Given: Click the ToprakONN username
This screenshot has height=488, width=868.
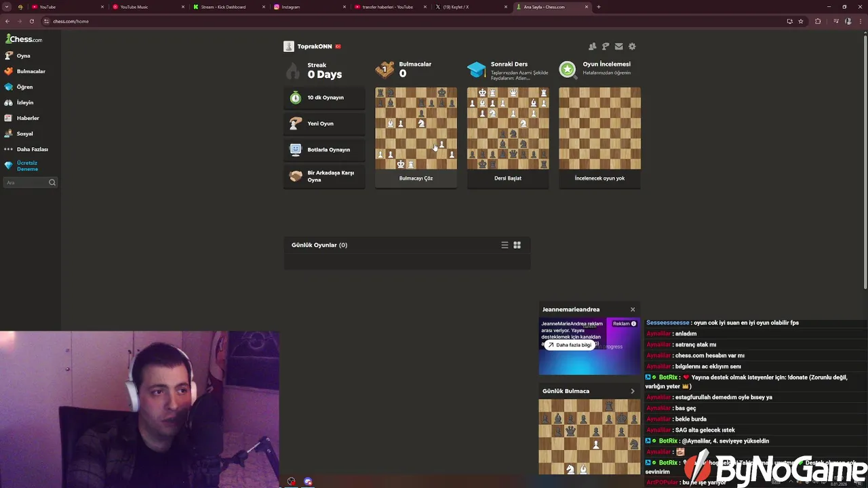Looking at the screenshot, I should pyautogui.click(x=315, y=46).
